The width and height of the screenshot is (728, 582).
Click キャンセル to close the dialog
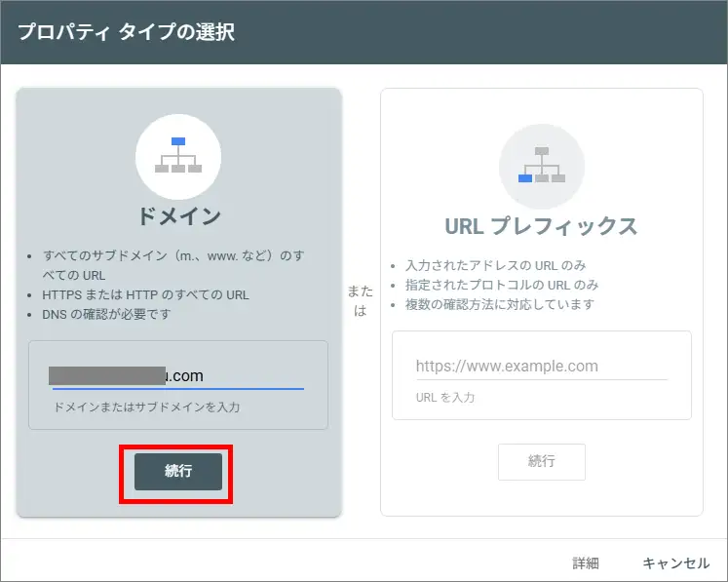(x=675, y=563)
